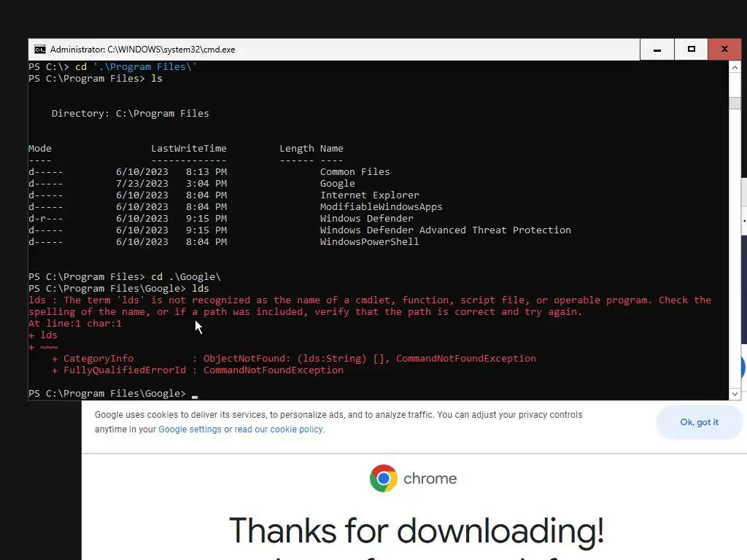Image resolution: width=747 pixels, height=560 pixels.
Task: Close the Administrator cmd.exe window
Action: click(x=724, y=50)
